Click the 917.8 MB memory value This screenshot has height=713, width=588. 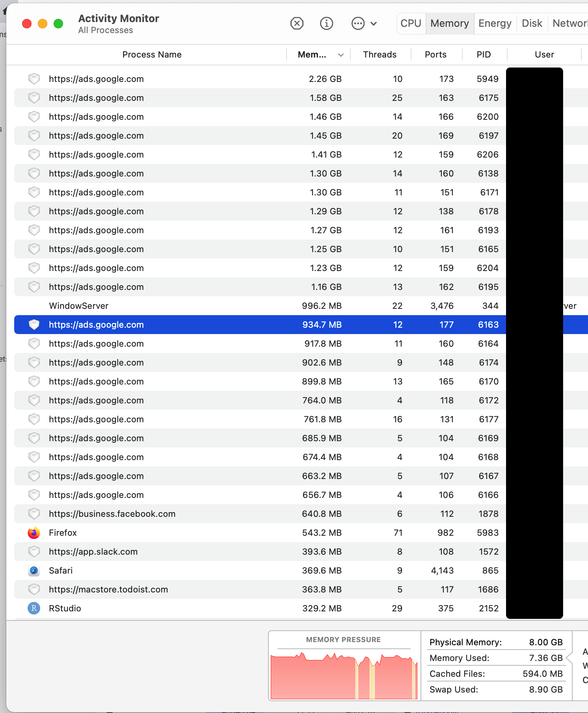pos(323,344)
